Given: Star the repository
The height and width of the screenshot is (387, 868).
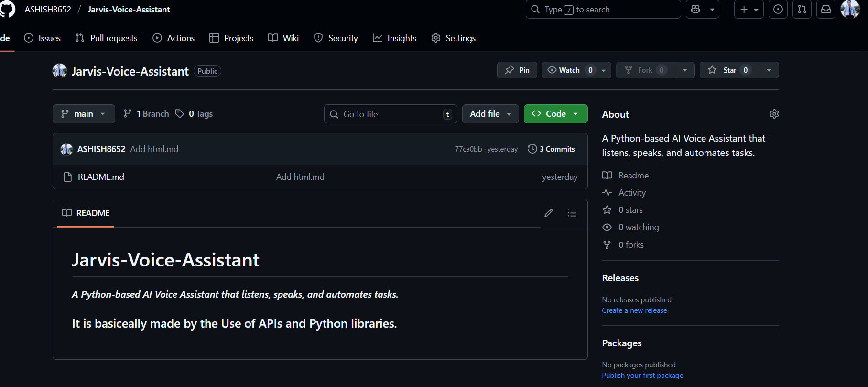Looking at the screenshot, I should tap(729, 70).
